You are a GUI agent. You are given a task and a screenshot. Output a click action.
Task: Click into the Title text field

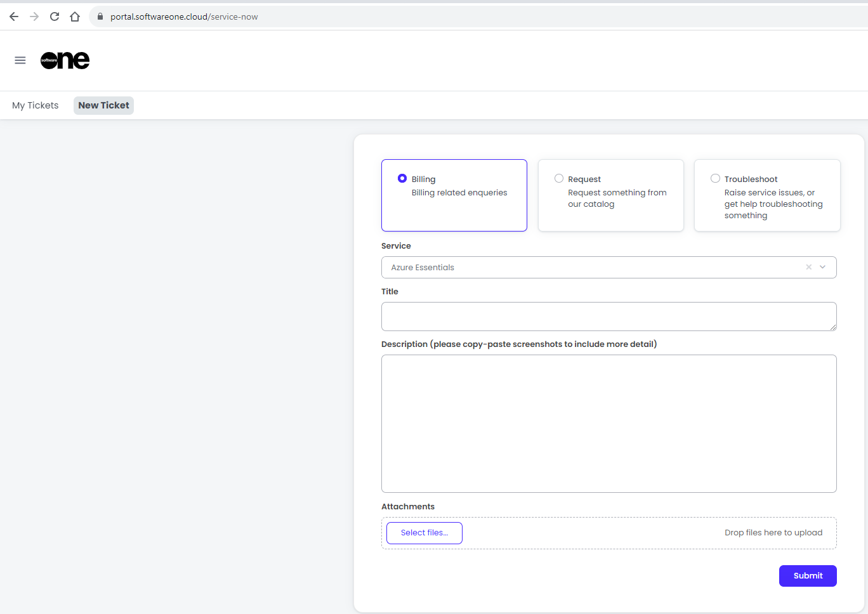608,317
